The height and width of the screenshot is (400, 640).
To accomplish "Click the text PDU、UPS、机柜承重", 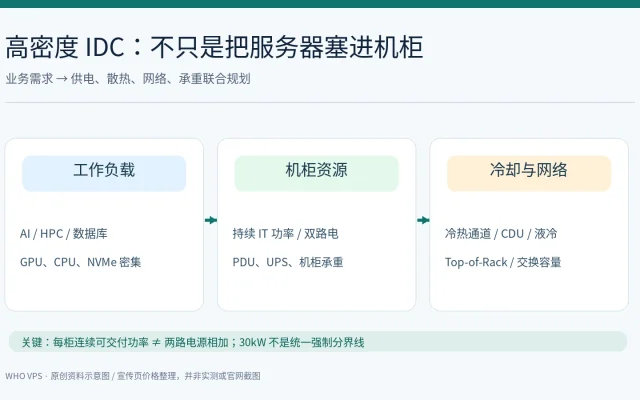I will tap(288, 262).
